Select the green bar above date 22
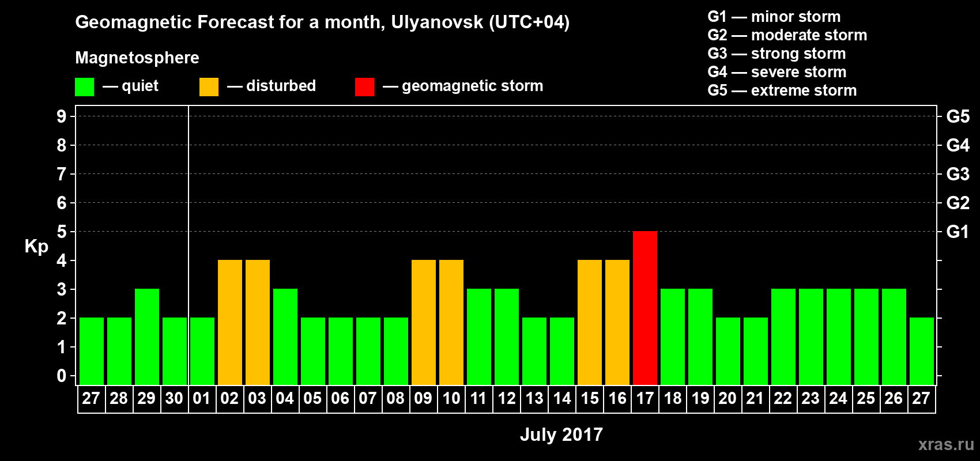980x461 pixels. [x=783, y=337]
